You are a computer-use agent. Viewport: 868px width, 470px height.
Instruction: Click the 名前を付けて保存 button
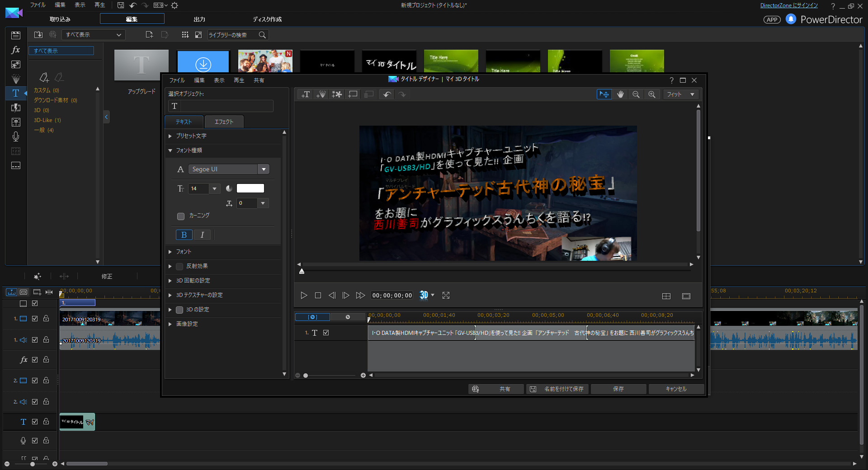click(557, 389)
